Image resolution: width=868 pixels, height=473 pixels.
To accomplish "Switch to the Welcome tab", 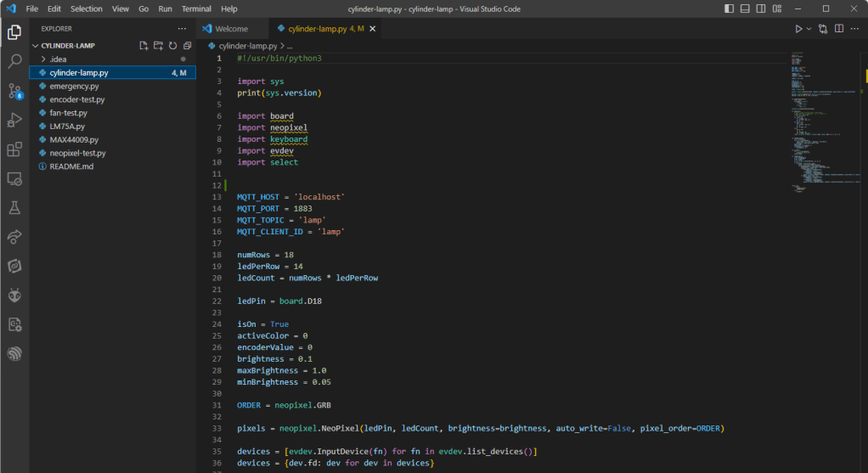I will click(x=231, y=29).
